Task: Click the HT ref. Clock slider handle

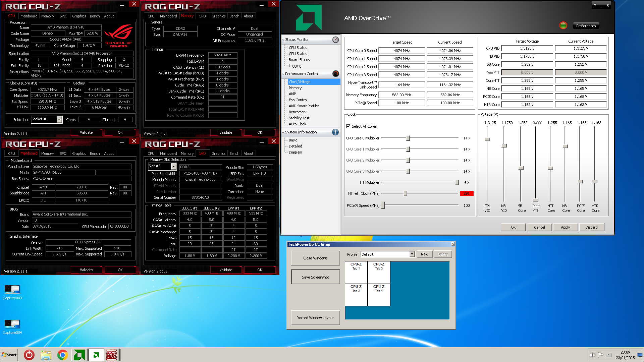Action: 405,193
